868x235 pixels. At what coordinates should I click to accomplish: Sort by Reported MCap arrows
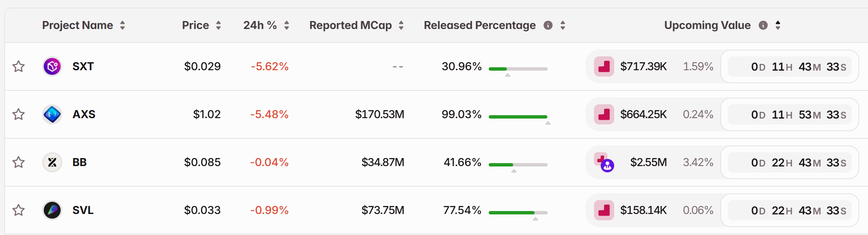[x=401, y=25]
